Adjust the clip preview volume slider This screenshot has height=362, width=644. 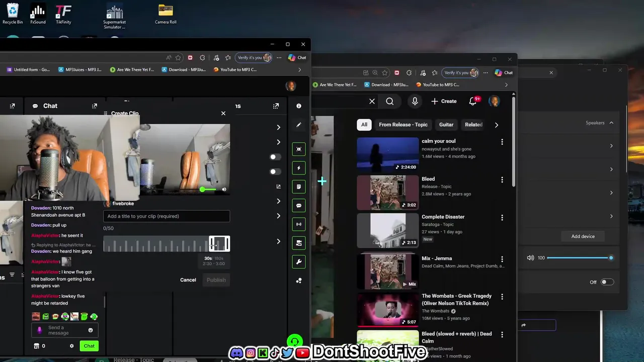[x=208, y=190]
